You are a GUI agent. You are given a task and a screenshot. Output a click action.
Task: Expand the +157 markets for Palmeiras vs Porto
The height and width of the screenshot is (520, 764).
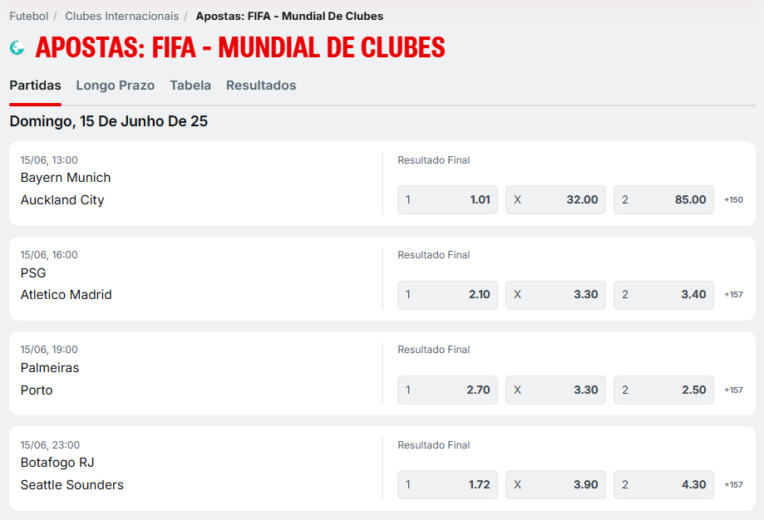[733, 390]
